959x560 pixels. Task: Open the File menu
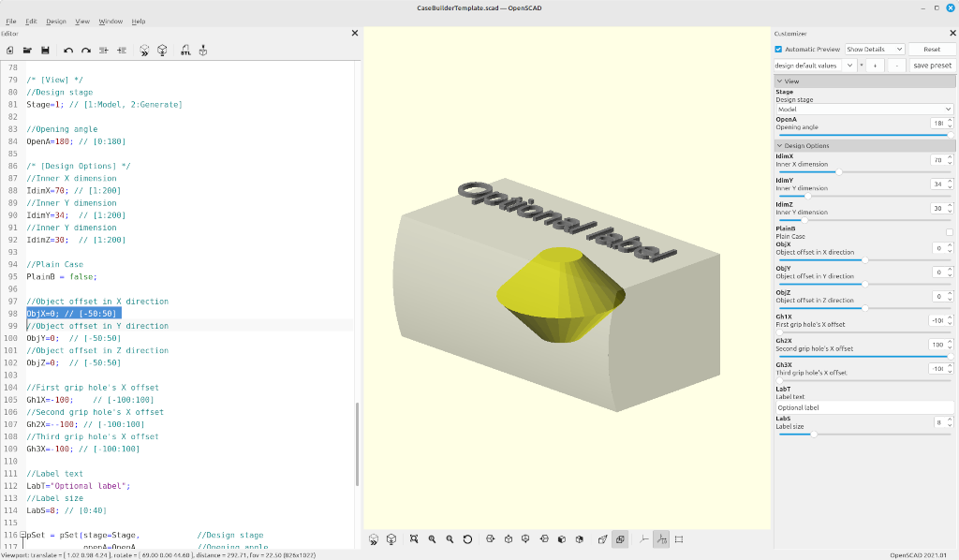pos(11,22)
